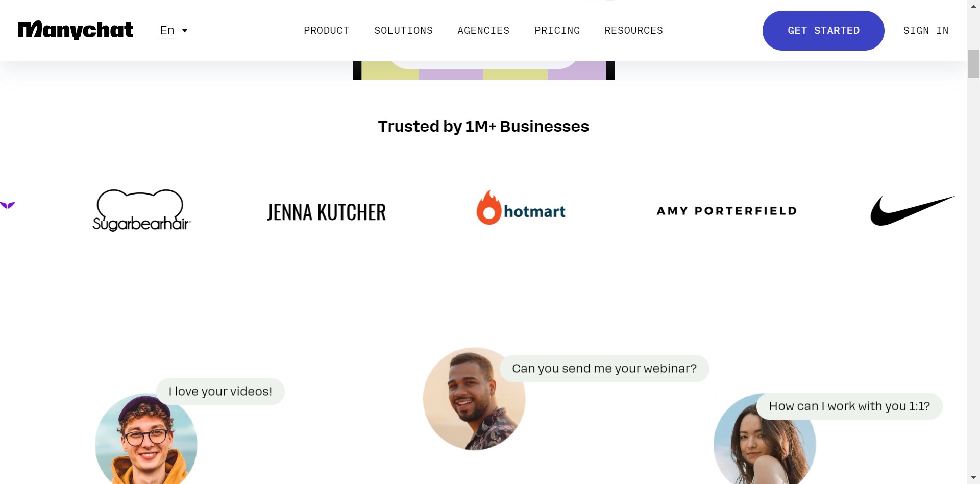Click the Amy Porterfield logo
980x484 pixels.
pos(726,211)
